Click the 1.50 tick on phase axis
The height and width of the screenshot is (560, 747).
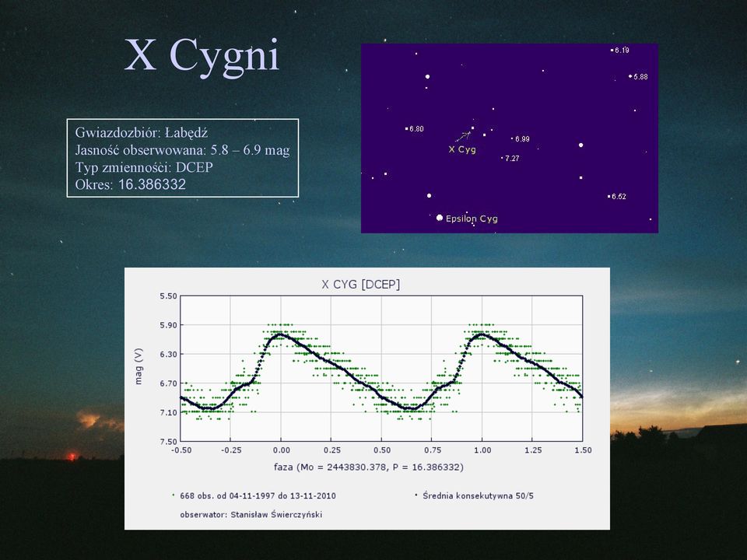click(x=583, y=450)
